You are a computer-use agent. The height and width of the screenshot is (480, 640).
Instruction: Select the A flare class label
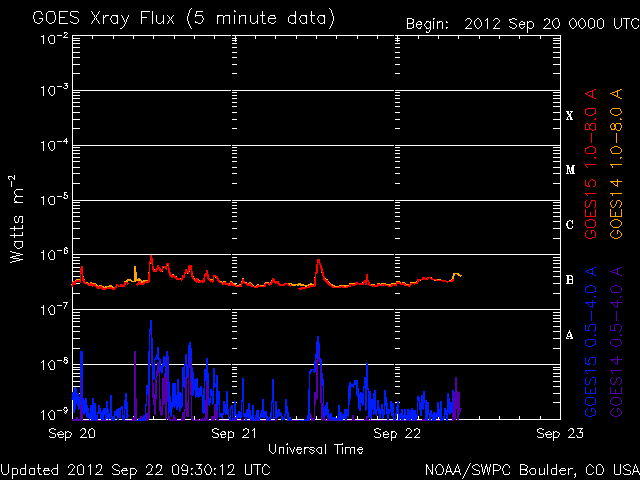[x=570, y=335]
